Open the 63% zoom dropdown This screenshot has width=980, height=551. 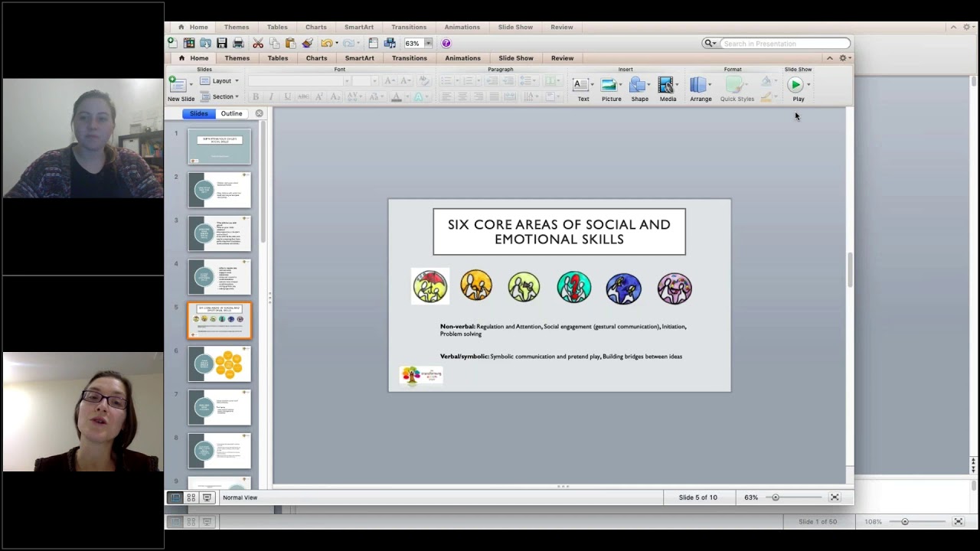click(x=428, y=44)
